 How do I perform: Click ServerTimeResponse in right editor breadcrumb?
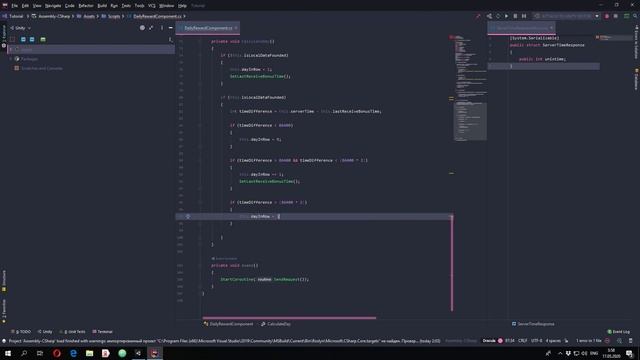[533, 324]
